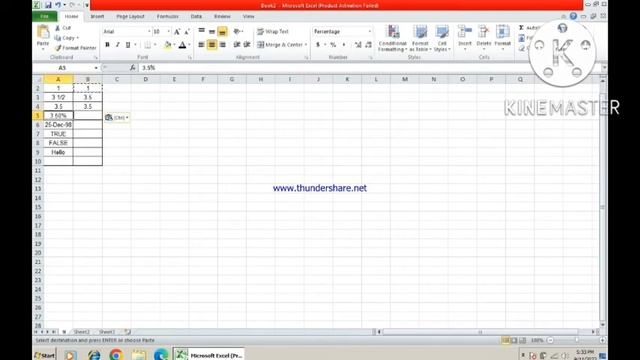Open the Insert Function fx button
The width and height of the screenshot is (640, 360).
(132, 68)
